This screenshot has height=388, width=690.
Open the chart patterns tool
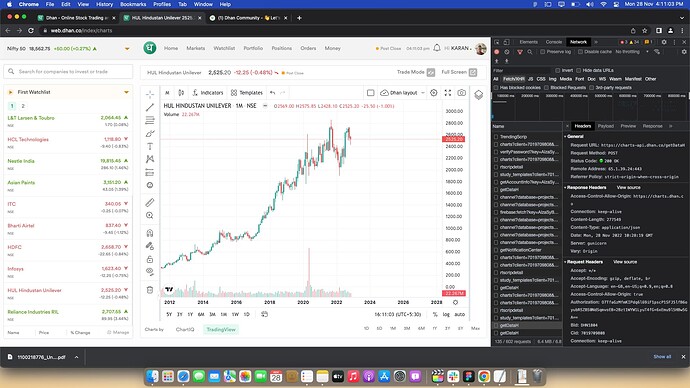150,159
